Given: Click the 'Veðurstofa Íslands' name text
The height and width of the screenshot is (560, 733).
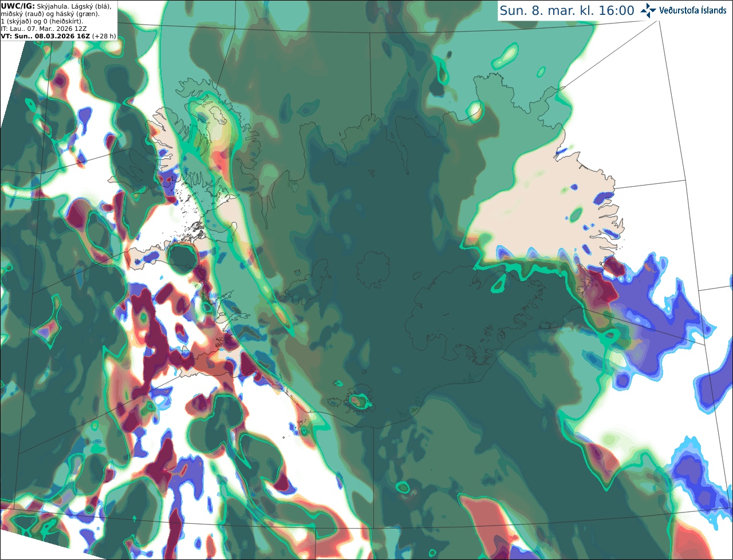Looking at the screenshot, I should pyautogui.click(x=693, y=10).
